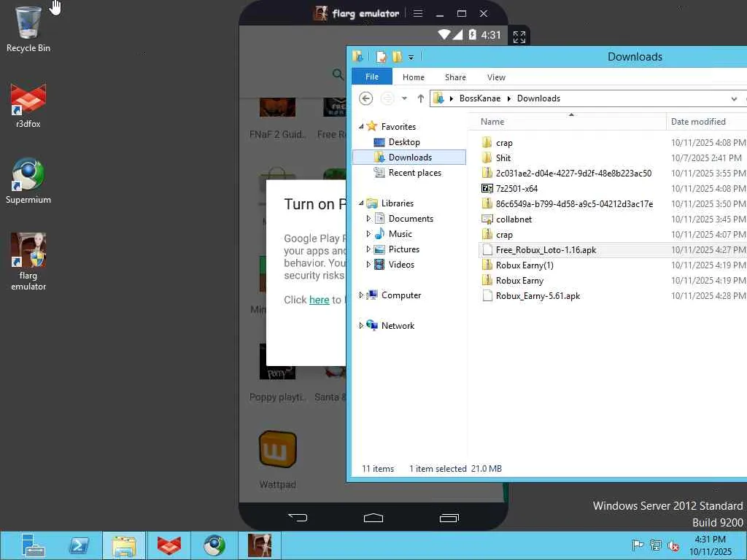Tap the Android back button
The height and width of the screenshot is (560, 747).
(x=298, y=517)
